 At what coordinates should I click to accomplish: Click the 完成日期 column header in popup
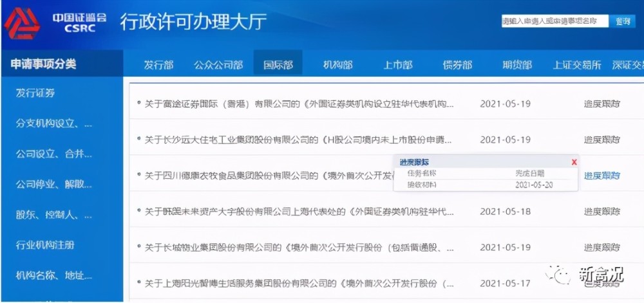tap(530, 174)
